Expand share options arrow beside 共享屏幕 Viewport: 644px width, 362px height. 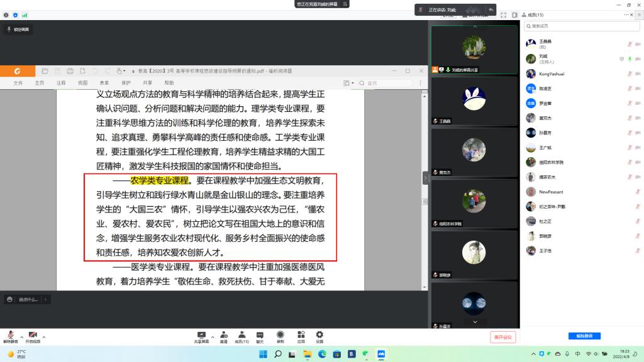tap(213, 337)
